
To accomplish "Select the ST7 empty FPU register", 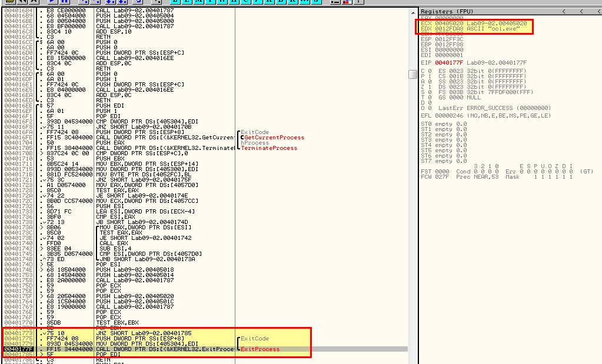I will click(x=444, y=161).
